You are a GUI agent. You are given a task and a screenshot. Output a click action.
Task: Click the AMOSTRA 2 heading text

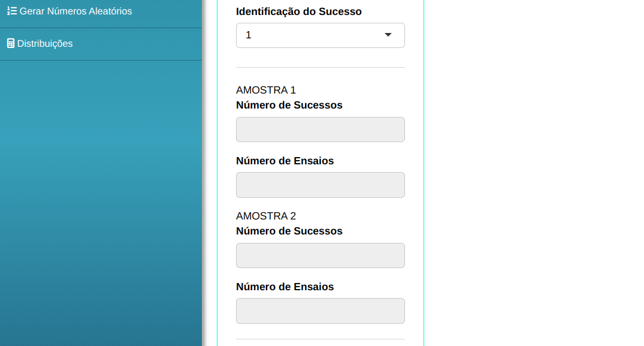click(x=266, y=216)
